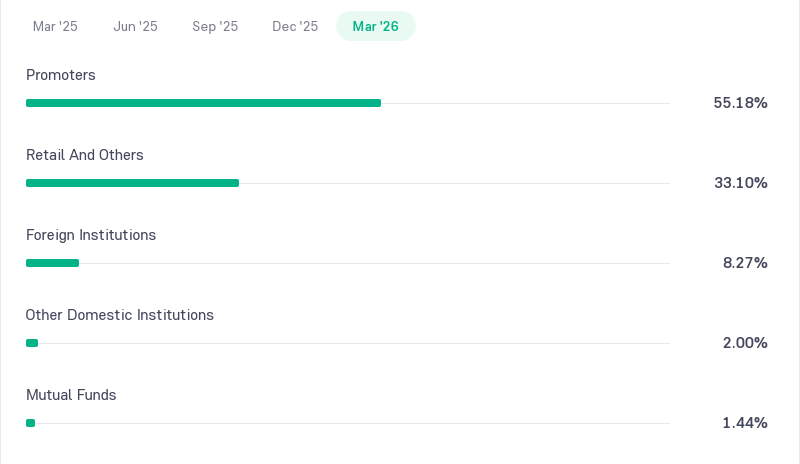Select the 1.44% mutual funds value

[745, 423]
